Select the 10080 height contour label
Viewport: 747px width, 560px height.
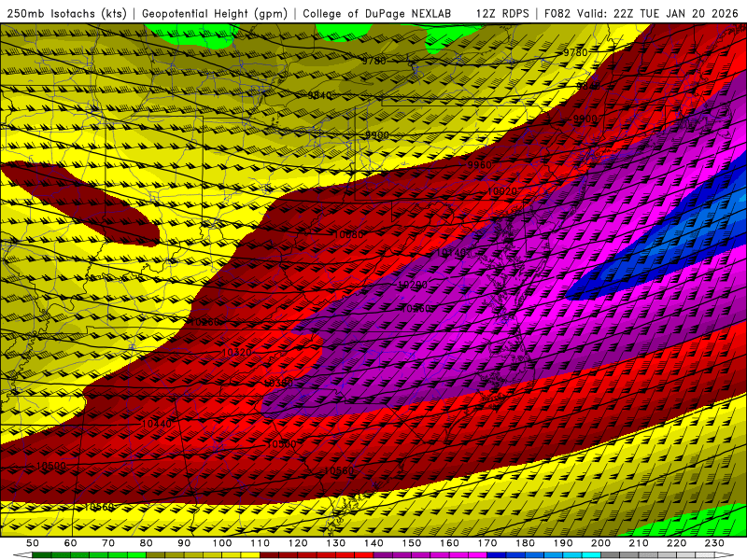[348, 234]
